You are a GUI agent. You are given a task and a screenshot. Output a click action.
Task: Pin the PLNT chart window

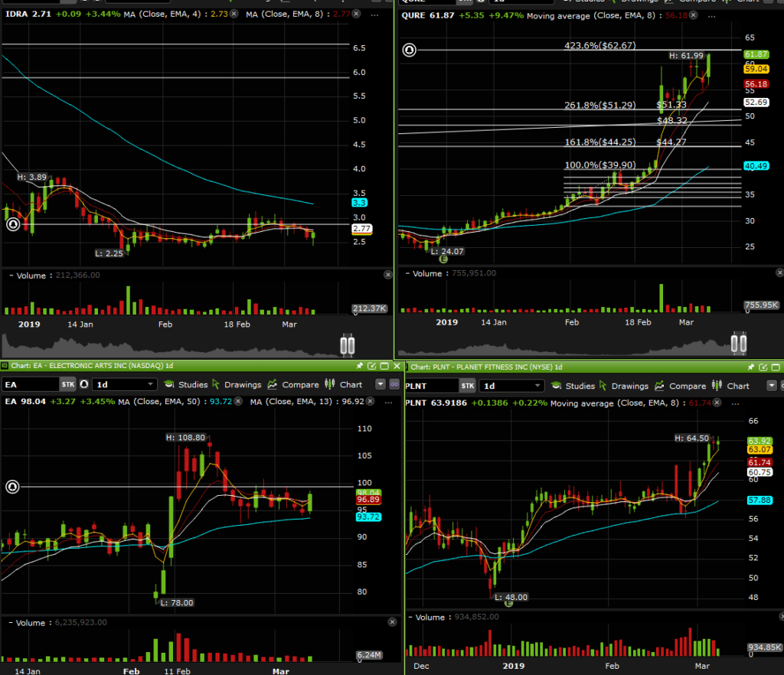[x=750, y=367]
